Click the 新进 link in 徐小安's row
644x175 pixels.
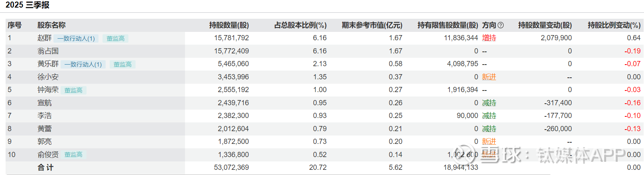pyautogui.click(x=489, y=77)
